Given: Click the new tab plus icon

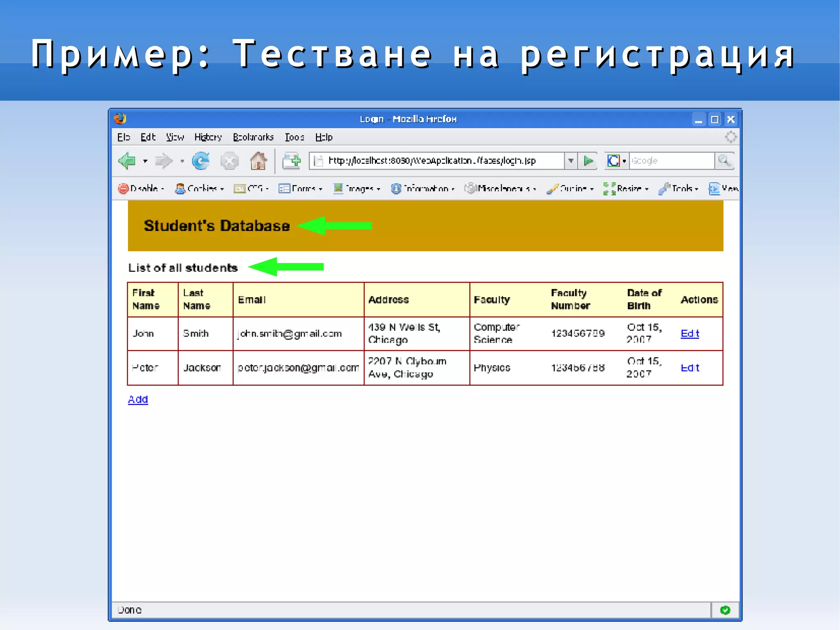Looking at the screenshot, I should click(292, 161).
